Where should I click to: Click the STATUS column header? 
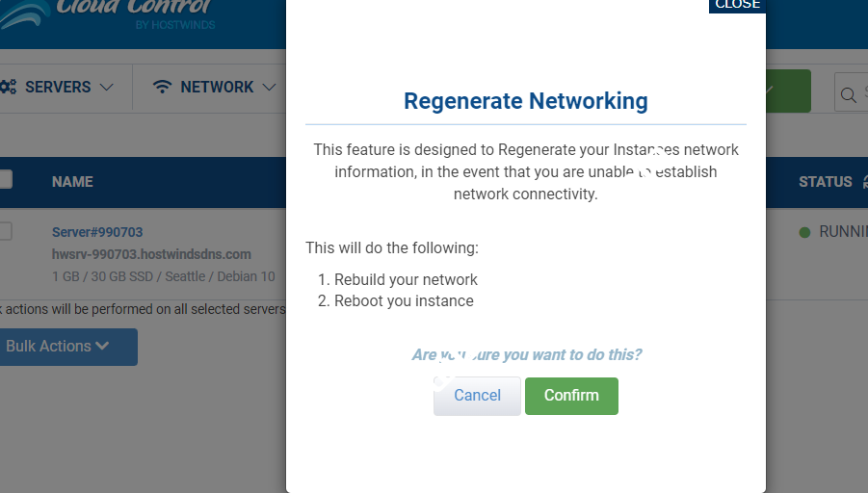[x=825, y=181]
